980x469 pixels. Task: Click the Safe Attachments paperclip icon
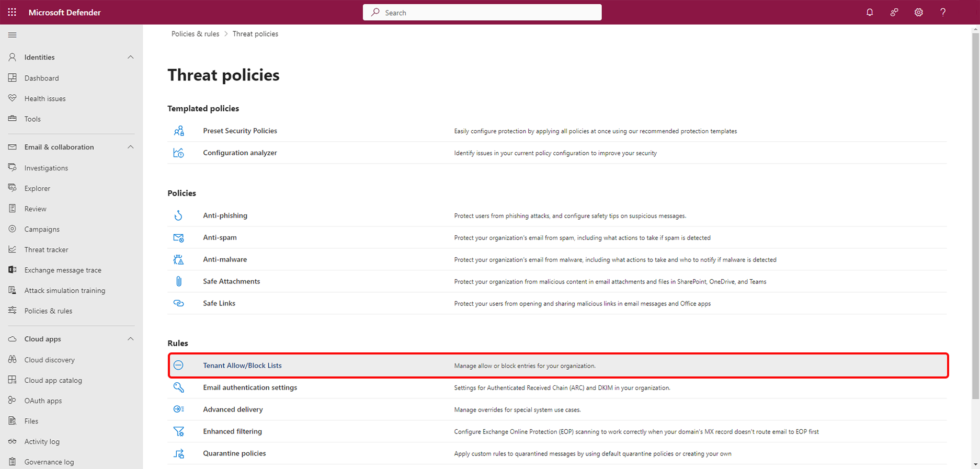178,281
